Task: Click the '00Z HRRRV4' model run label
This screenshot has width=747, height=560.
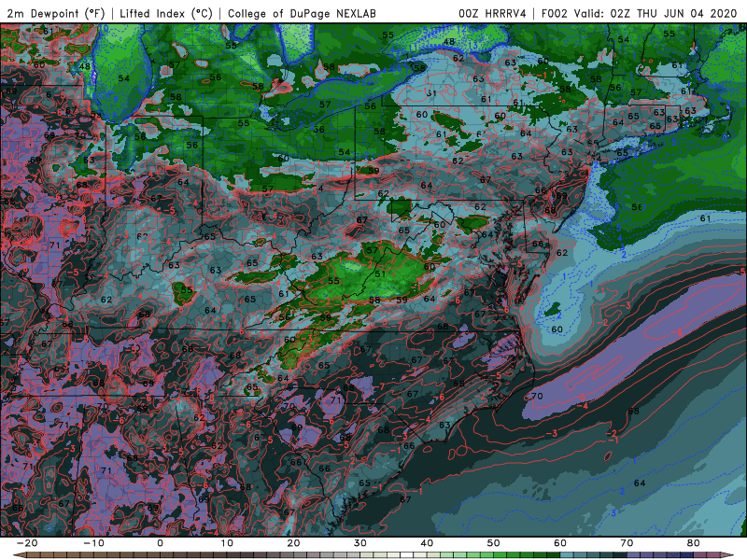Action: click(492, 14)
